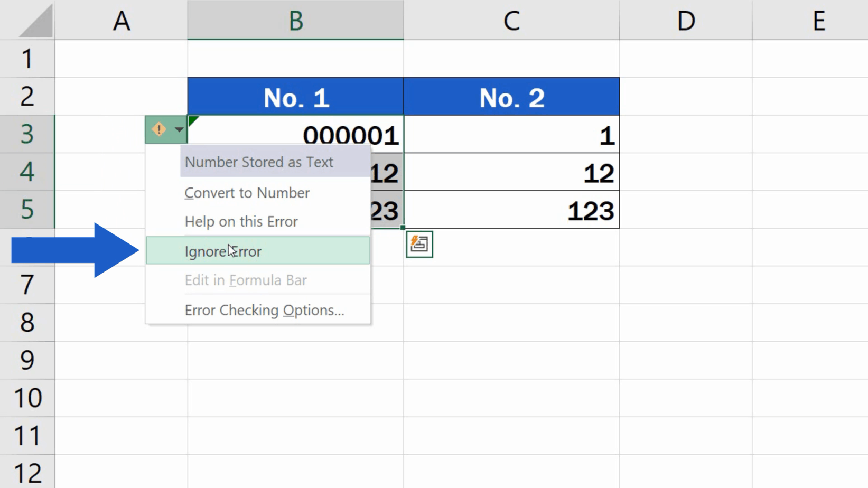Choose Ignore Error in the context menu

tap(222, 251)
